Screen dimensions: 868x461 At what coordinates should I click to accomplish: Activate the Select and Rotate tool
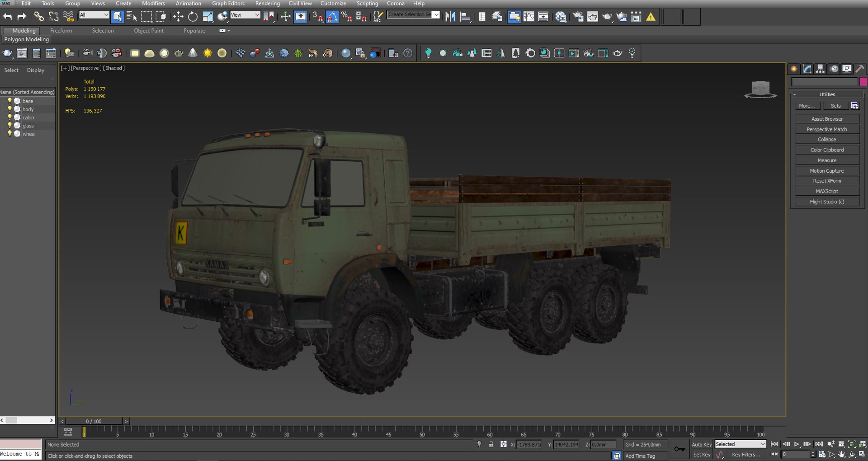[x=193, y=17]
